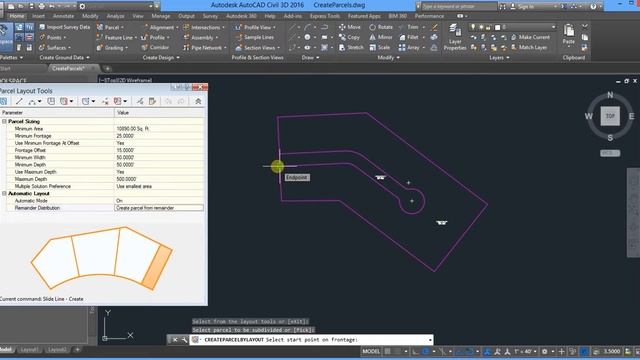The width and height of the screenshot is (640, 360).
Task: Collapse the Parcel Sizing category
Action: (4, 122)
